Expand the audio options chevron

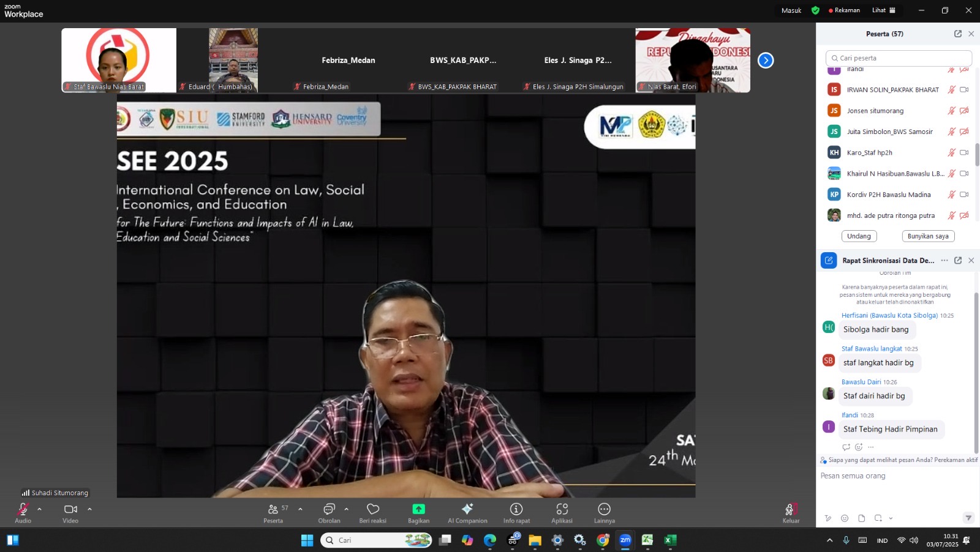[39, 509]
